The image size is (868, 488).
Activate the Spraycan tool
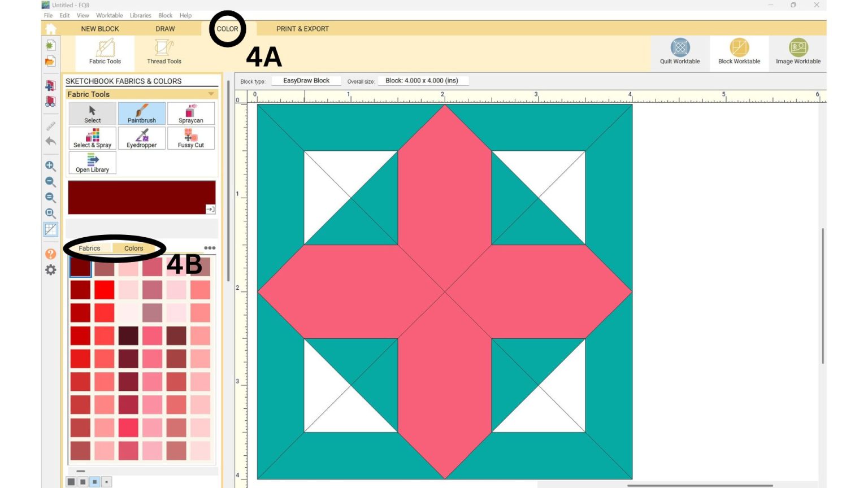pyautogui.click(x=191, y=113)
